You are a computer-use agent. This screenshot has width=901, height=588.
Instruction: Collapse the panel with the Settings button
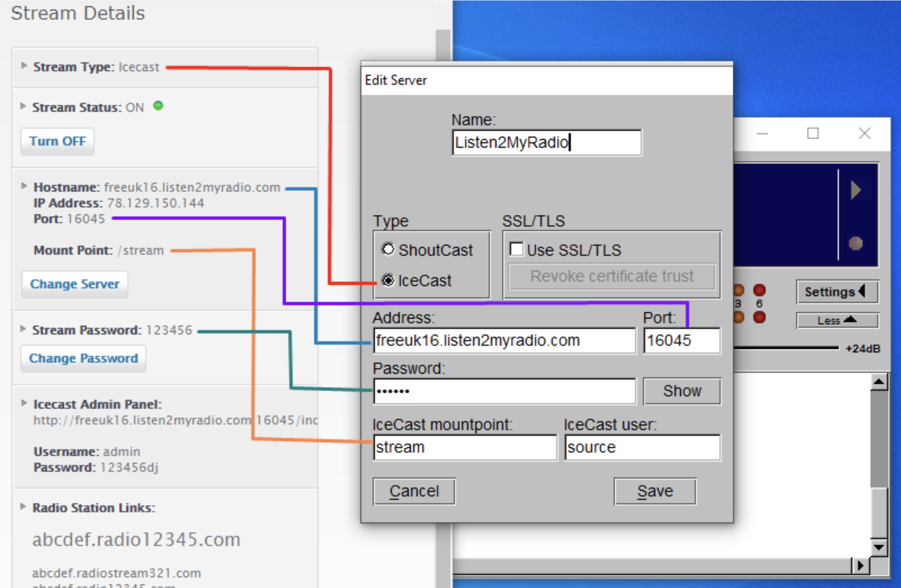(836, 292)
